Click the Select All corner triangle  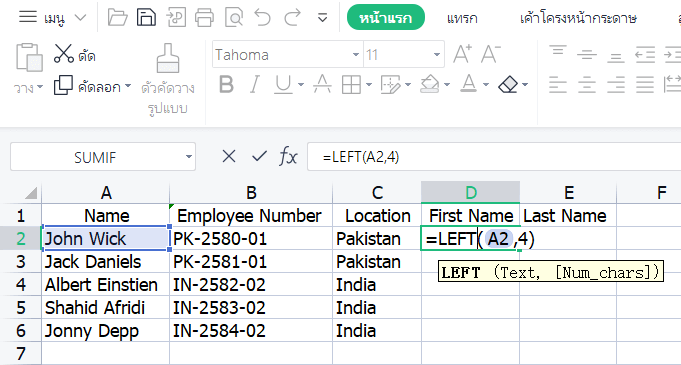pyautogui.click(x=30, y=192)
